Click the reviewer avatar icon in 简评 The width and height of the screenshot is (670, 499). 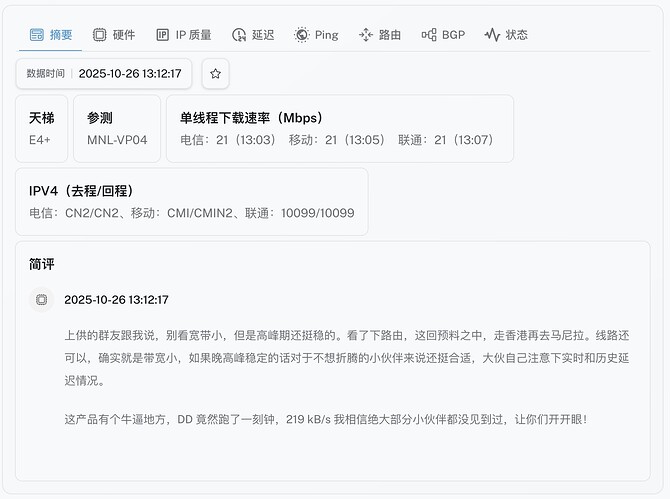41,299
